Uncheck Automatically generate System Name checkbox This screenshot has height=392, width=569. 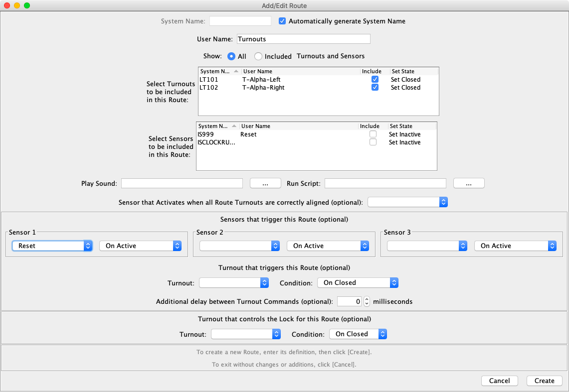pos(282,21)
